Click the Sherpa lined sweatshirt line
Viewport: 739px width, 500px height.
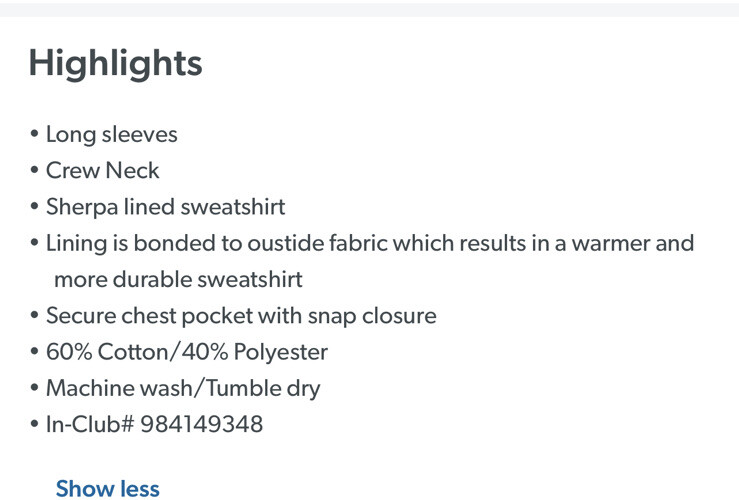click(165, 207)
